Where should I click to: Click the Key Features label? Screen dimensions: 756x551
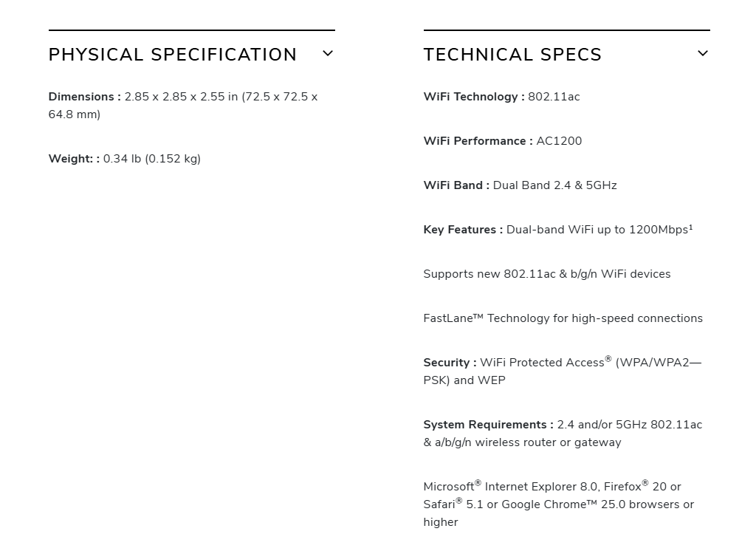(x=463, y=230)
